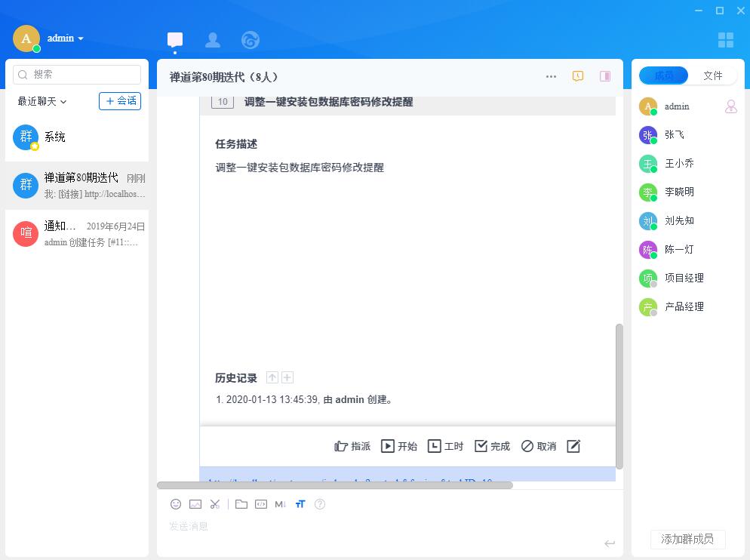The image size is (750, 560).
Task: Expand history details plus icon
Action: click(x=287, y=377)
